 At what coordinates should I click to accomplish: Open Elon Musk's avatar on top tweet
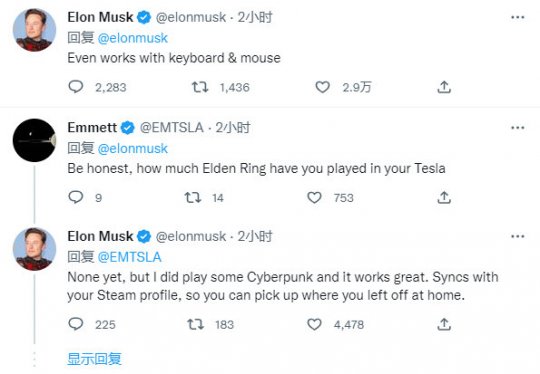pos(34,30)
